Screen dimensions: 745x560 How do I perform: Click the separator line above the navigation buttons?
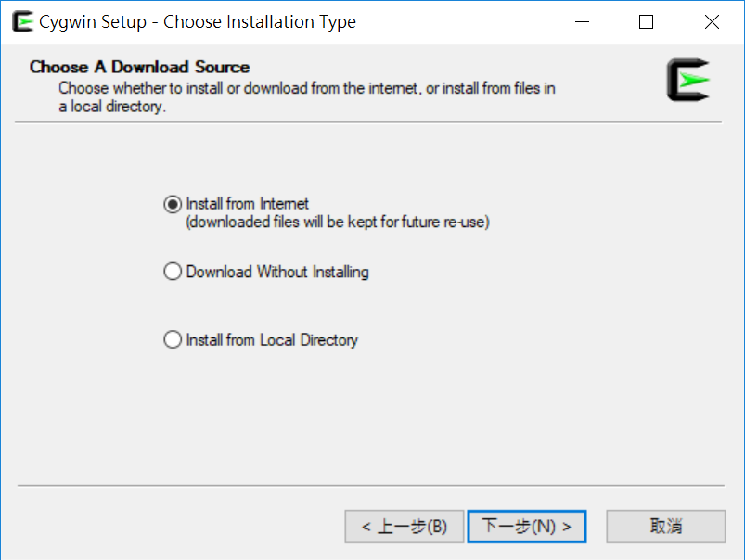[x=371, y=485]
